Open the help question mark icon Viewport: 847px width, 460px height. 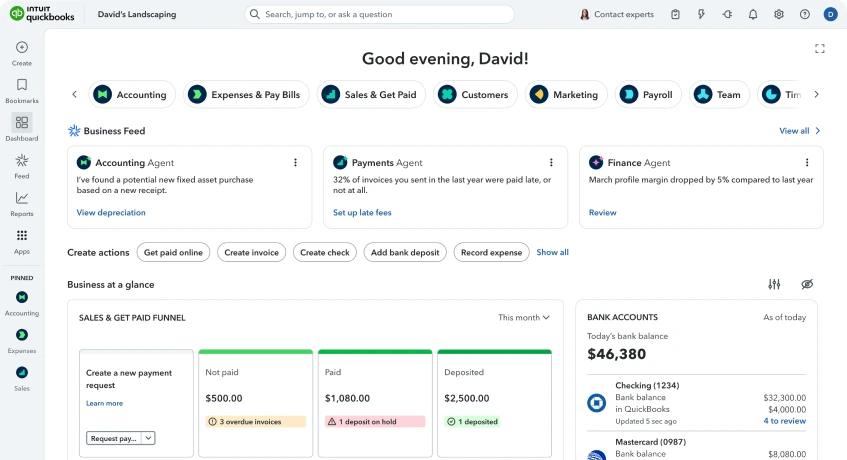[805, 15]
